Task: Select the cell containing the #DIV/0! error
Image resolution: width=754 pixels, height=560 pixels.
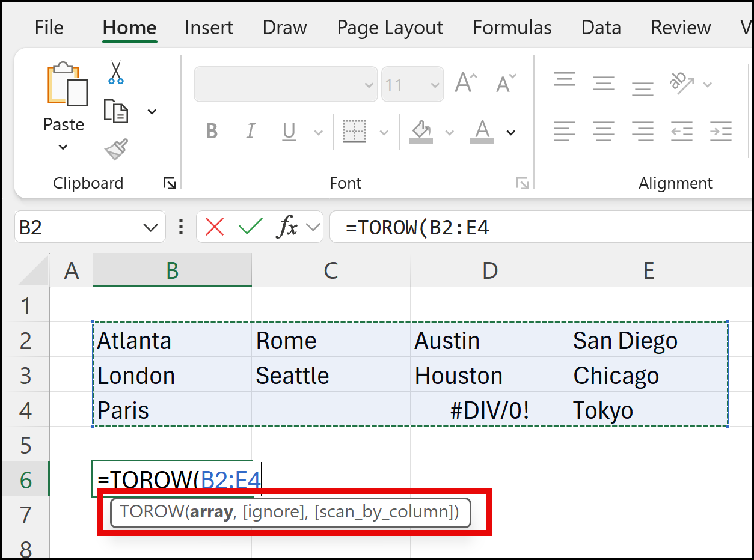Action: 489,410
